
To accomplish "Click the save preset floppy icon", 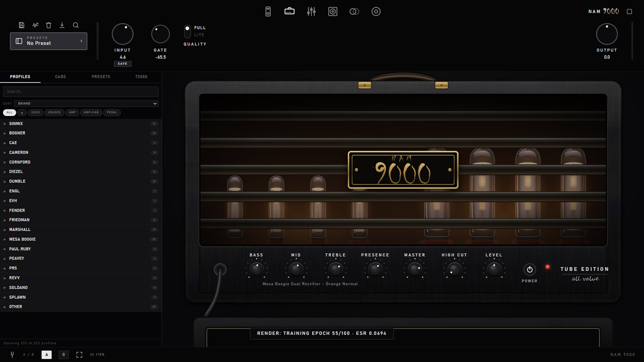I will [21, 25].
